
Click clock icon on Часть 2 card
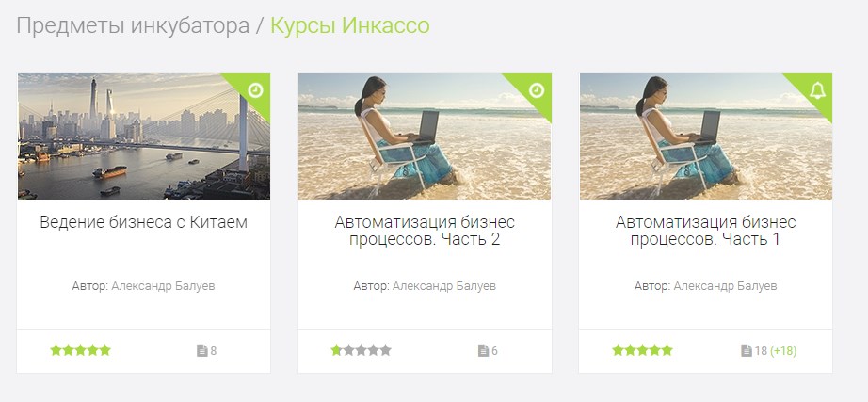(x=537, y=90)
